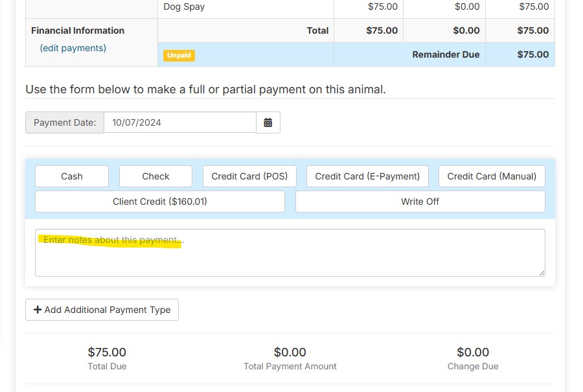Select the Write Off option

(420, 202)
